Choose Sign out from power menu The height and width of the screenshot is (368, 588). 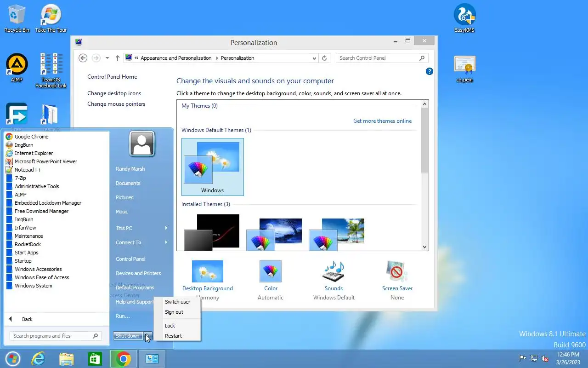click(x=177, y=312)
